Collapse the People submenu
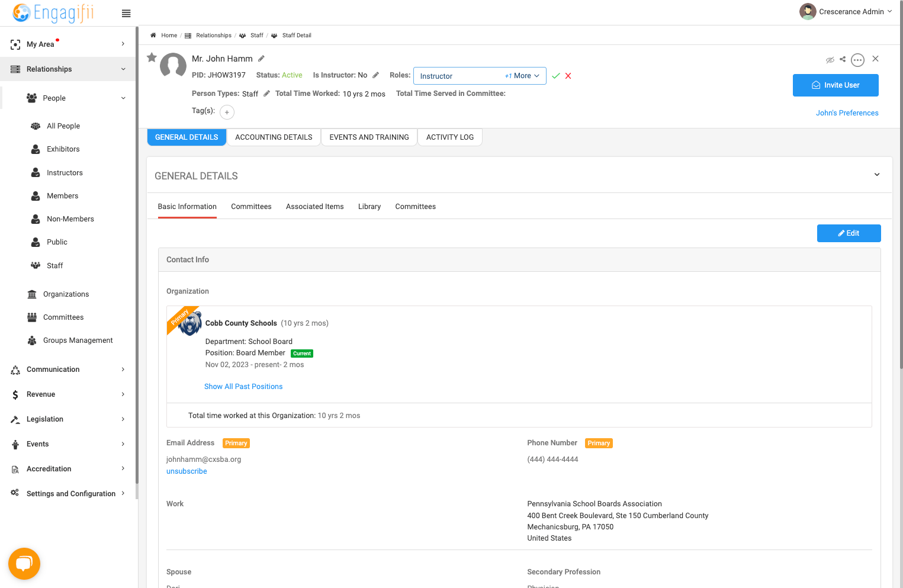The width and height of the screenshot is (903, 588). 69,98
